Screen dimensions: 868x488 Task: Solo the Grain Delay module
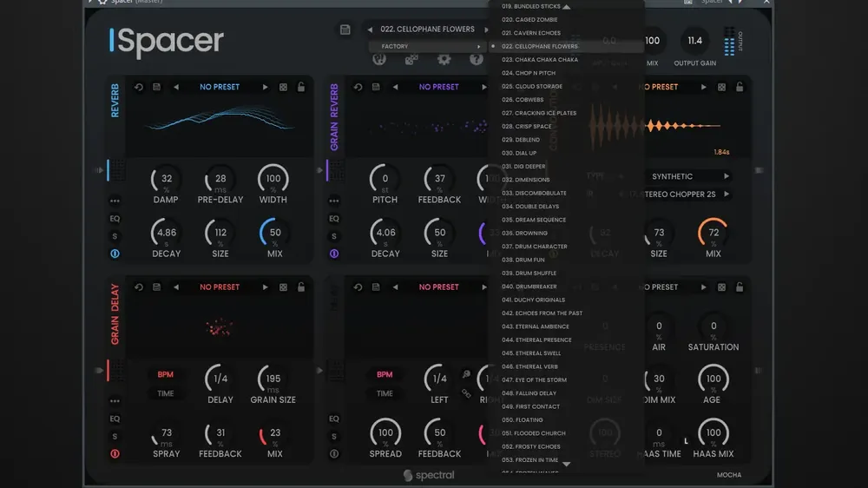(x=115, y=436)
